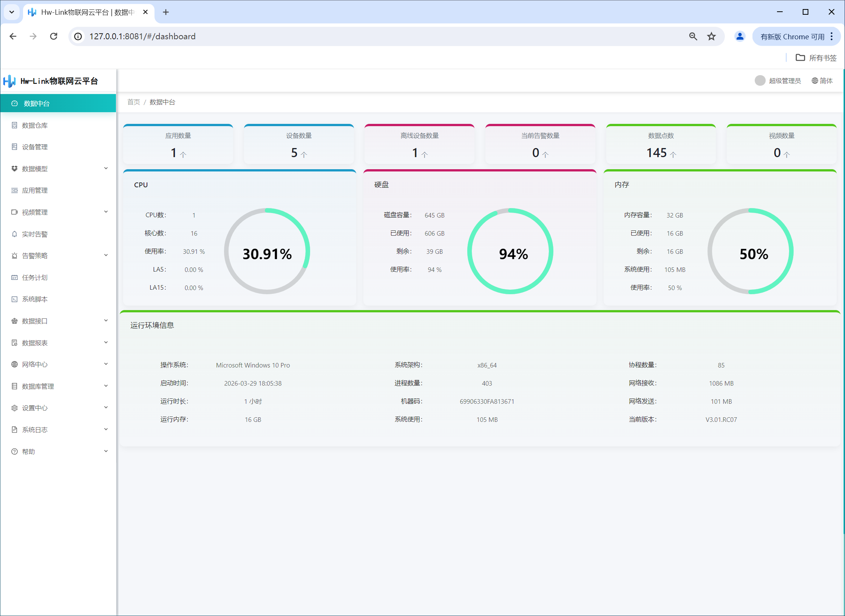The width and height of the screenshot is (845, 616).
Task: Click the globe icon next to 简体
Action: click(x=815, y=81)
